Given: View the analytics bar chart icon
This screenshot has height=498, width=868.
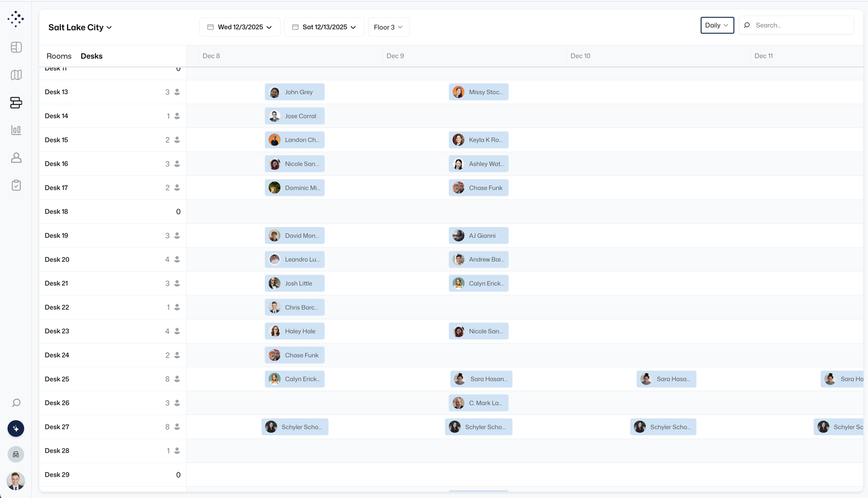Looking at the screenshot, I should pyautogui.click(x=16, y=130).
